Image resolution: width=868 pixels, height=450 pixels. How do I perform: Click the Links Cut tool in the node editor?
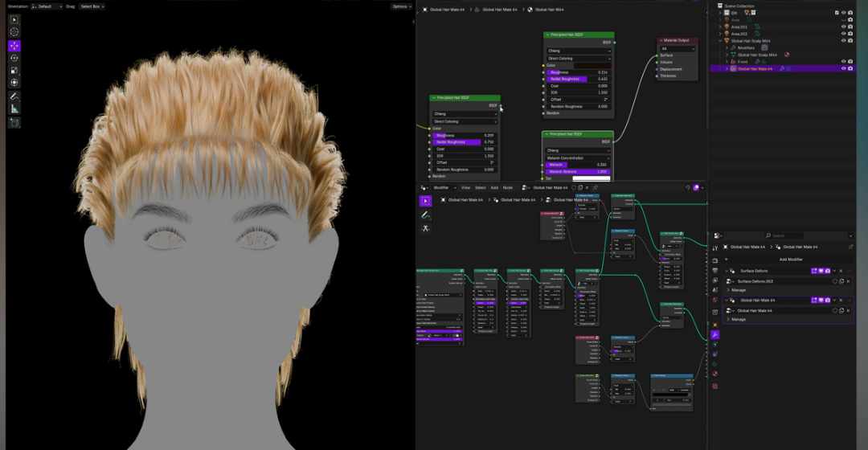click(x=425, y=228)
